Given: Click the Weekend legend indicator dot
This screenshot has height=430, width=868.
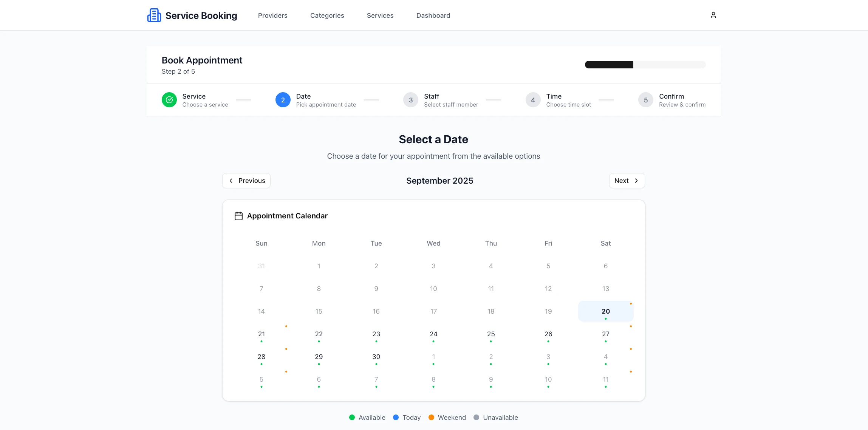Looking at the screenshot, I should tap(431, 418).
